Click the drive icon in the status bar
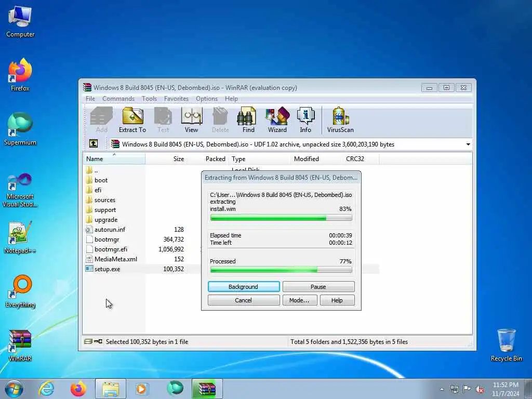 coord(88,341)
